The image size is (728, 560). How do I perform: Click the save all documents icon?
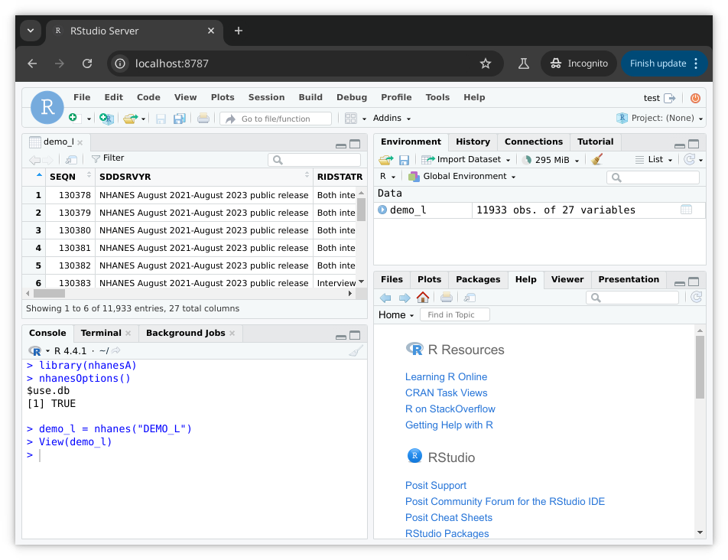coord(179,119)
